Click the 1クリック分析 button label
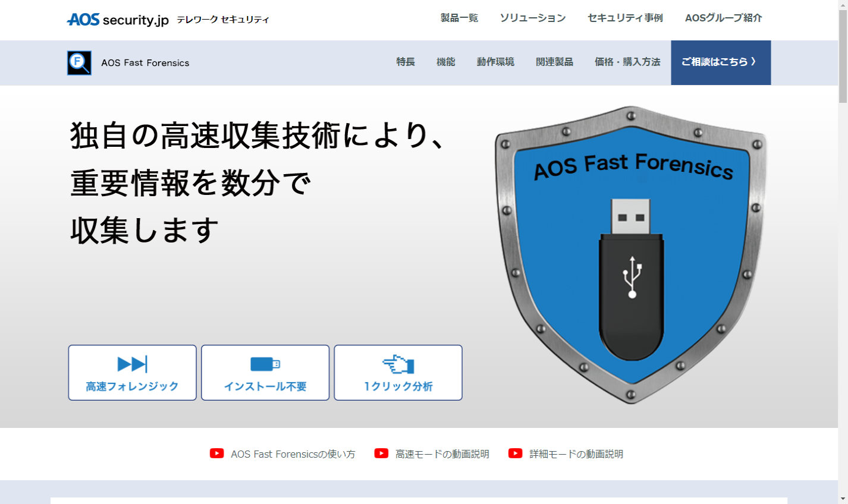Viewport: 848px width, 504px height. tap(398, 386)
